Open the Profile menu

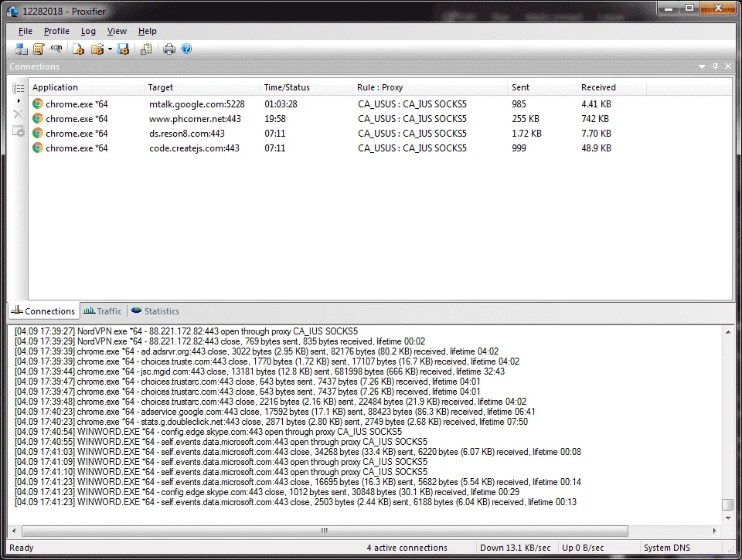coord(56,31)
